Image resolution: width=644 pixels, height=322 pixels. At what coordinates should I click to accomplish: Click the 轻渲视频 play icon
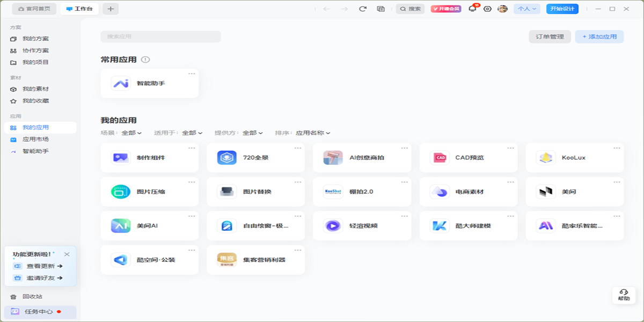333,226
